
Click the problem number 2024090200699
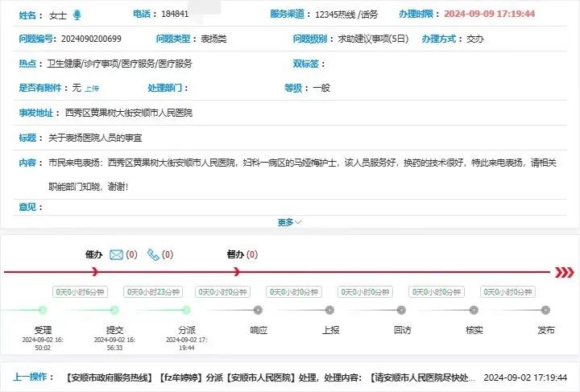point(91,39)
